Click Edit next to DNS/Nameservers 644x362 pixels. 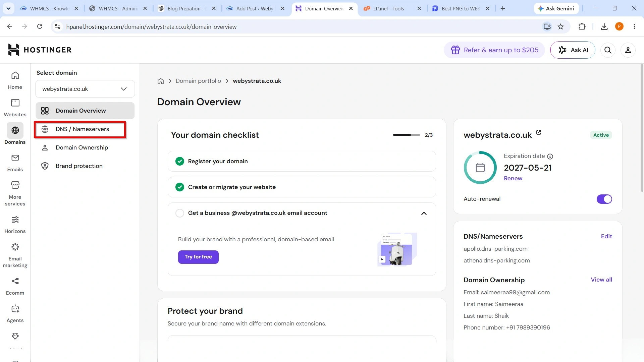606,237
